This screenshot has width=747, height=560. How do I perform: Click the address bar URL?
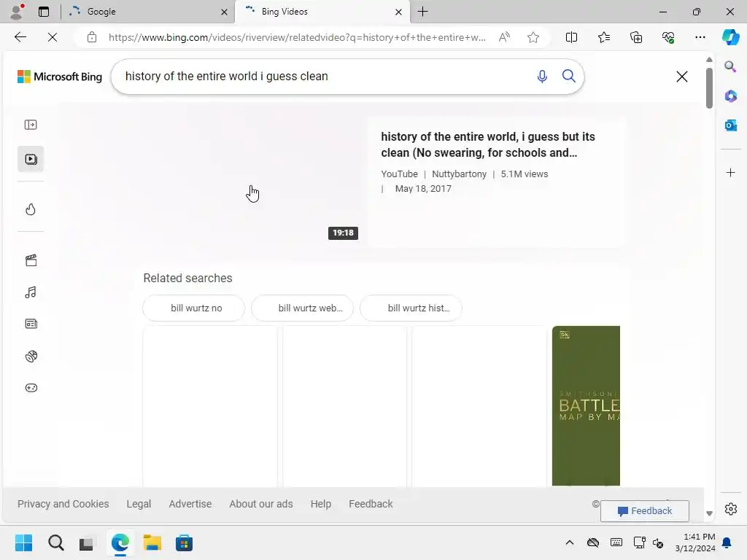(x=297, y=37)
